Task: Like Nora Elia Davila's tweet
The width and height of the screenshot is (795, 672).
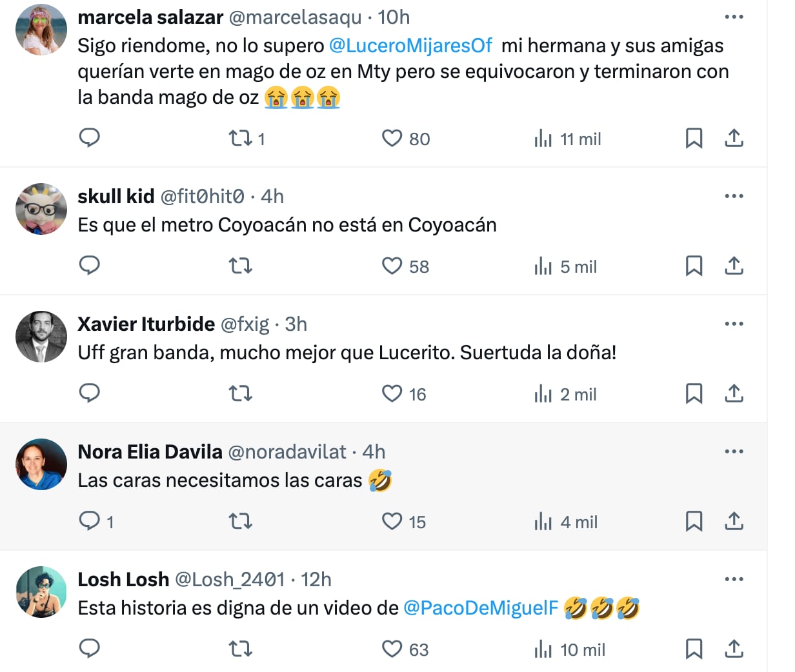Action: click(392, 521)
